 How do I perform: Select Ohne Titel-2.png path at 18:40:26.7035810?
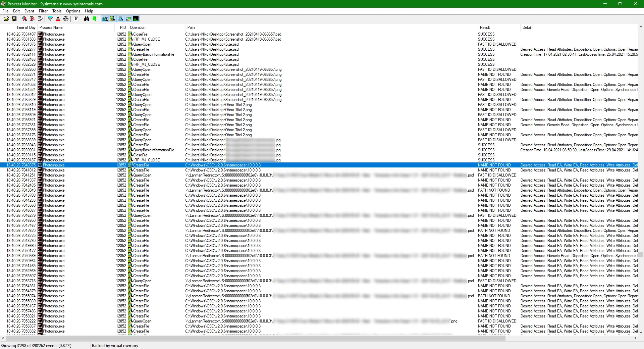click(218, 105)
